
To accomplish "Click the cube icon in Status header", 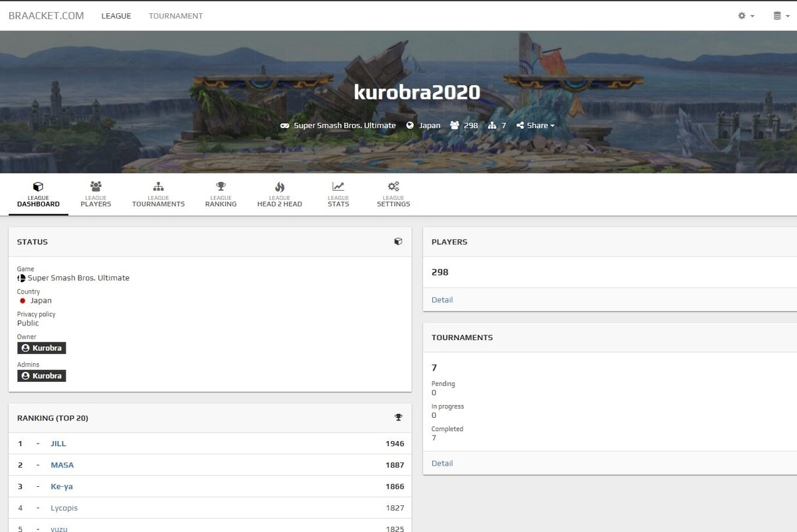I will tap(398, 242).
